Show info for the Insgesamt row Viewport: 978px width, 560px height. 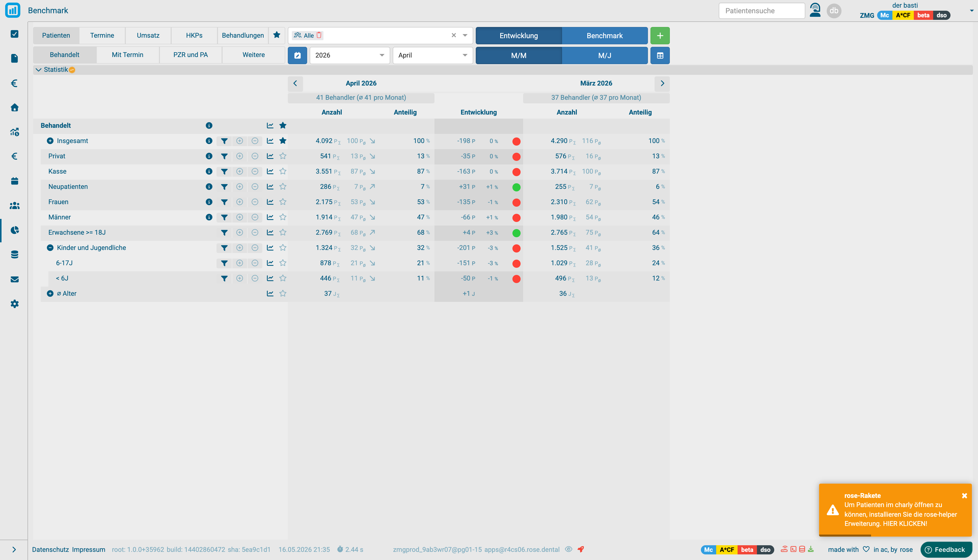tap(209, 141)
